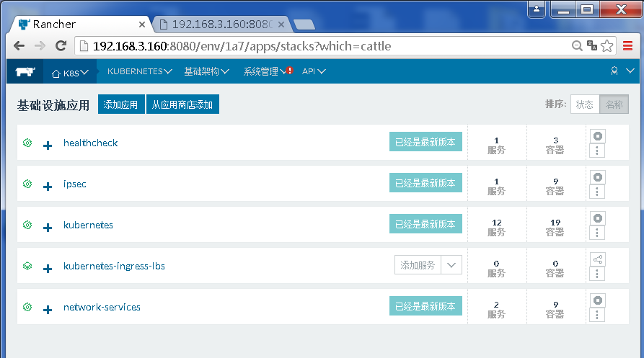This screenshot has height=358, width=644.
Task: Stop the network-services stack
Action: click(598, 300)
